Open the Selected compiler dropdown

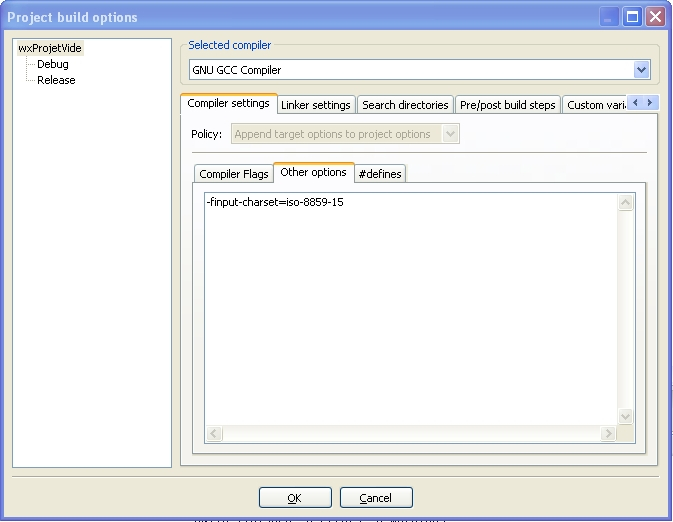tap(641, 70)
